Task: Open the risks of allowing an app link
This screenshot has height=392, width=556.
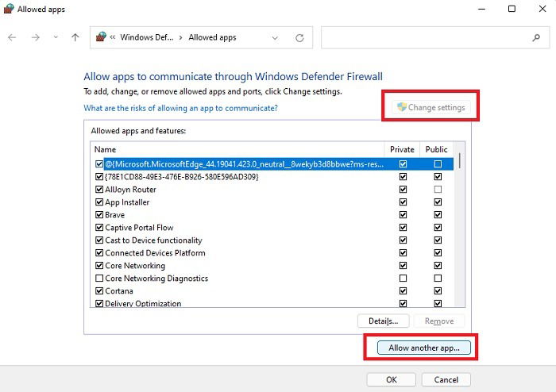Action: 180,108
